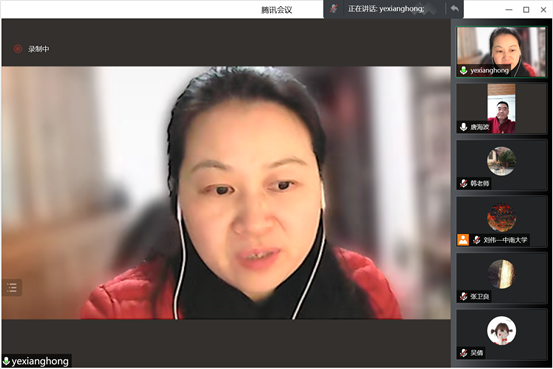Select 唐海波's video thumbnail
553x369 pixels.
tap(501, 109)
